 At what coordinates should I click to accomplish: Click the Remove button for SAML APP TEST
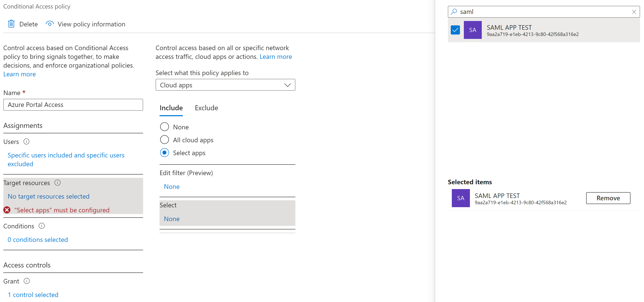[608, 198]
